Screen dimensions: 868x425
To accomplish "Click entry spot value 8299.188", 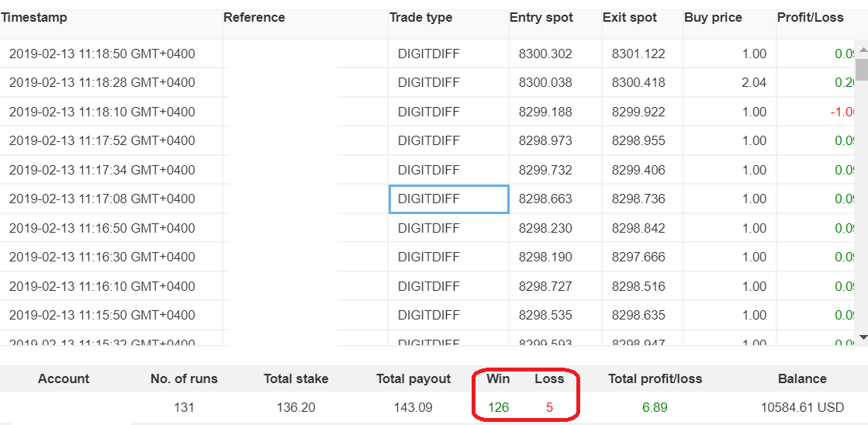I will 546,112.
